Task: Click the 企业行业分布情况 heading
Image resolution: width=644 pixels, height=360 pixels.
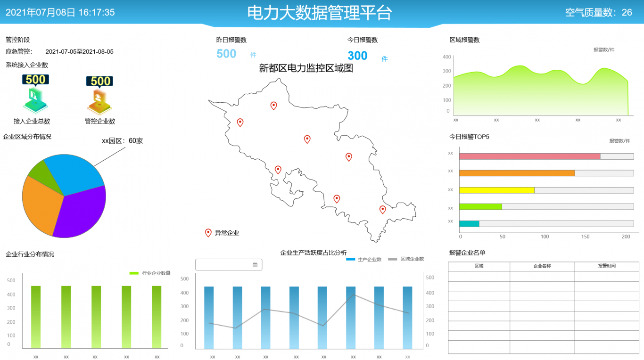Action: [x=30, y=254]
